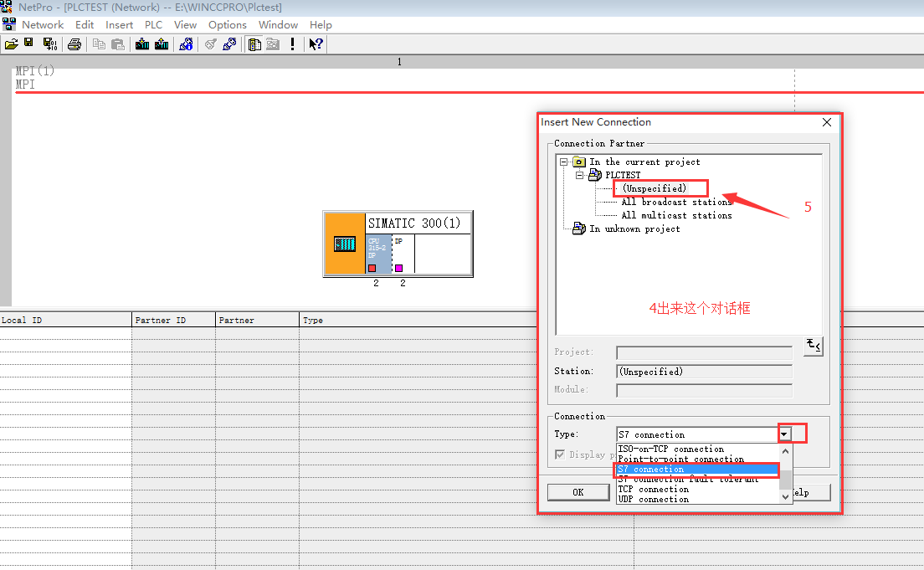Close the Insert New Connection dialog

click(827, 122)
